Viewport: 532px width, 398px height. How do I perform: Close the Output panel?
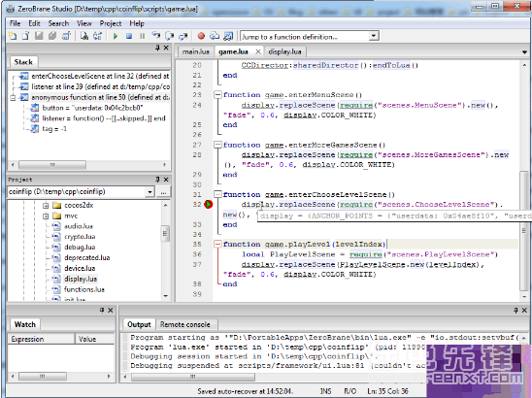[x=524, y=310]
